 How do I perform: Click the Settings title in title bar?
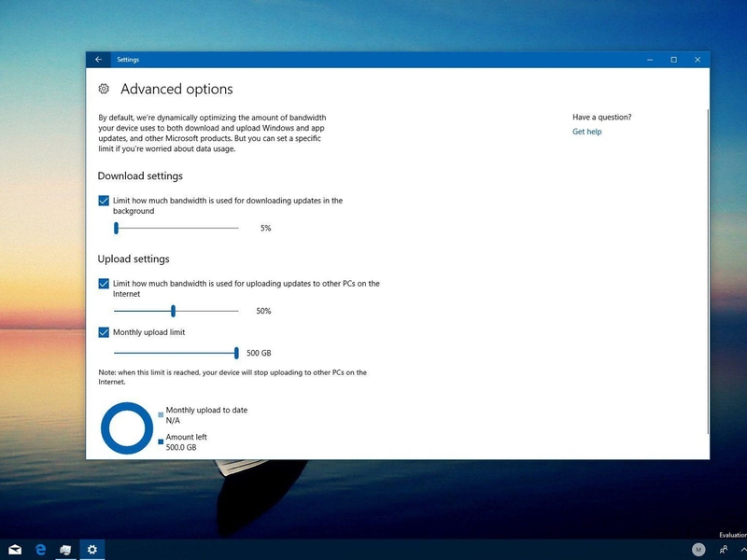pos(128,60)
